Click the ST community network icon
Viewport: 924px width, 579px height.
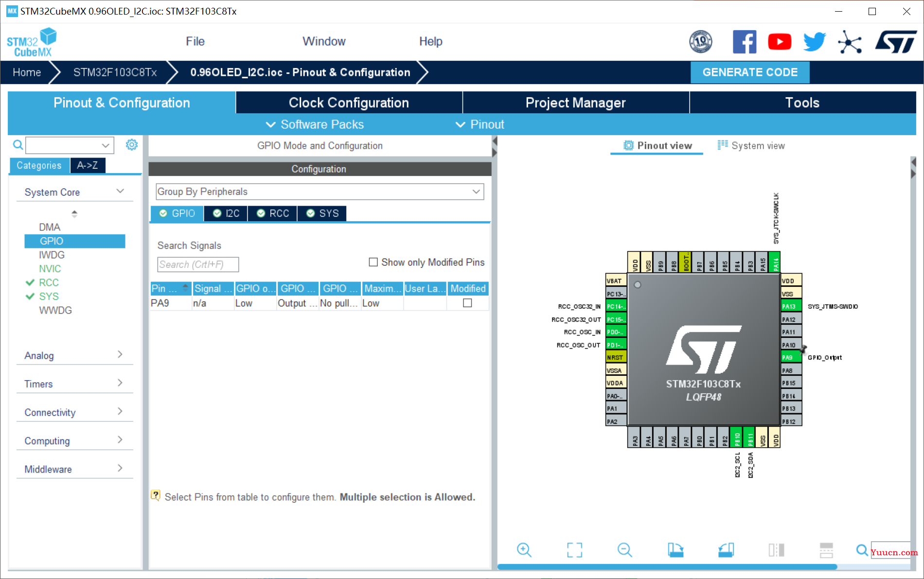[850, 41]
